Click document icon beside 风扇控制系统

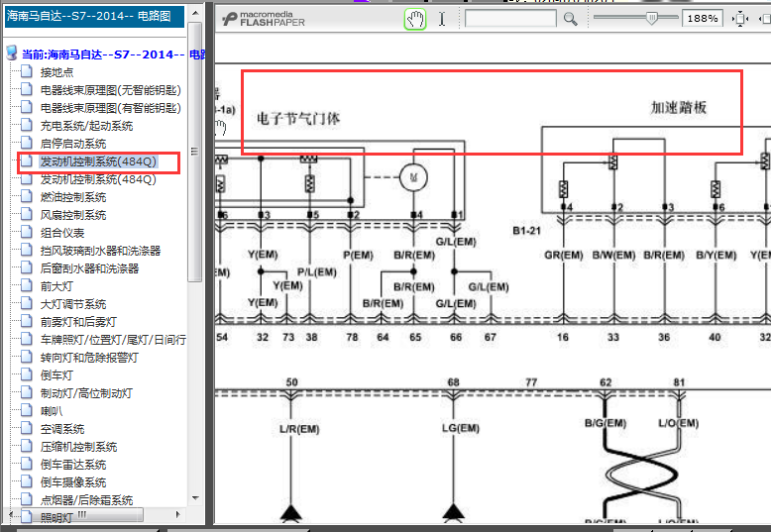[x=27, y=214]
